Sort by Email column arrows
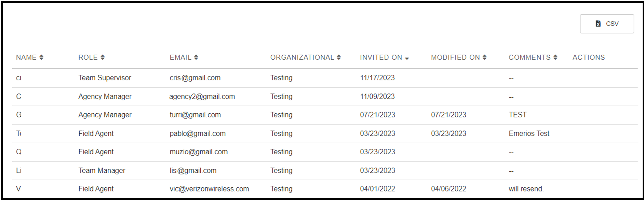The height and width of the screenshot is (200, 644). (x=196, y=57)
